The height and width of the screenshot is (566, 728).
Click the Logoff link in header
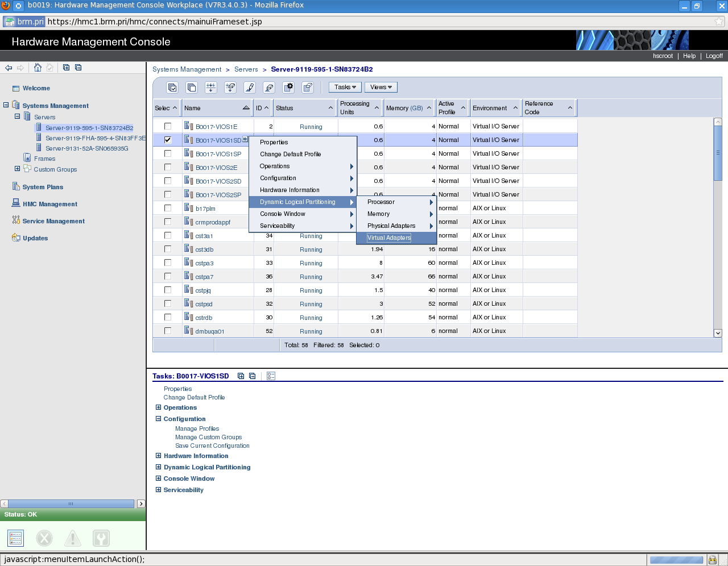click(714, 56)
